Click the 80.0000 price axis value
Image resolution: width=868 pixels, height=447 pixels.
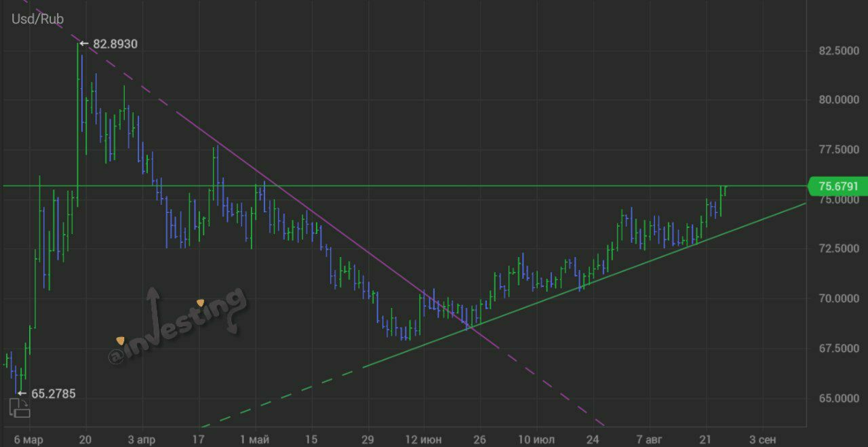click(x=839, y=100)
